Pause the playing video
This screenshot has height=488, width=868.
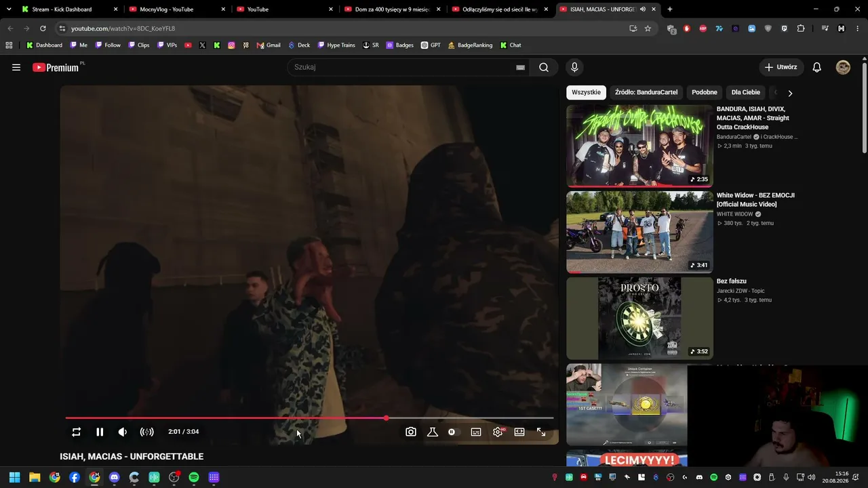pos(100,432)
